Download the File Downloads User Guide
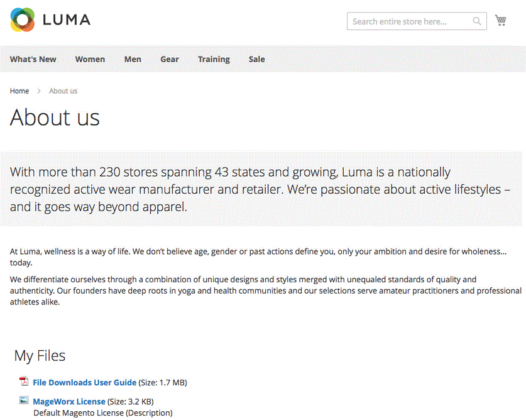The image size is (526, 420). [84, 382]
